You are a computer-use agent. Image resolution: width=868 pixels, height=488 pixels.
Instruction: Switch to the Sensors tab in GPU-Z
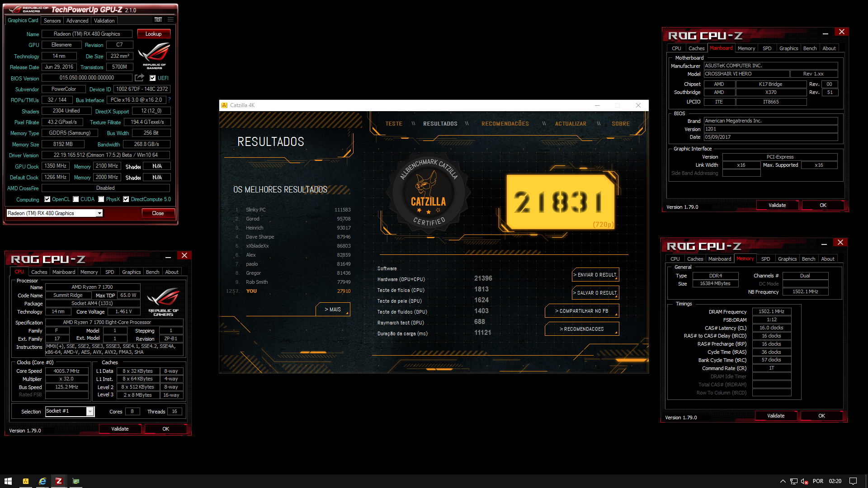click(52, 21)
